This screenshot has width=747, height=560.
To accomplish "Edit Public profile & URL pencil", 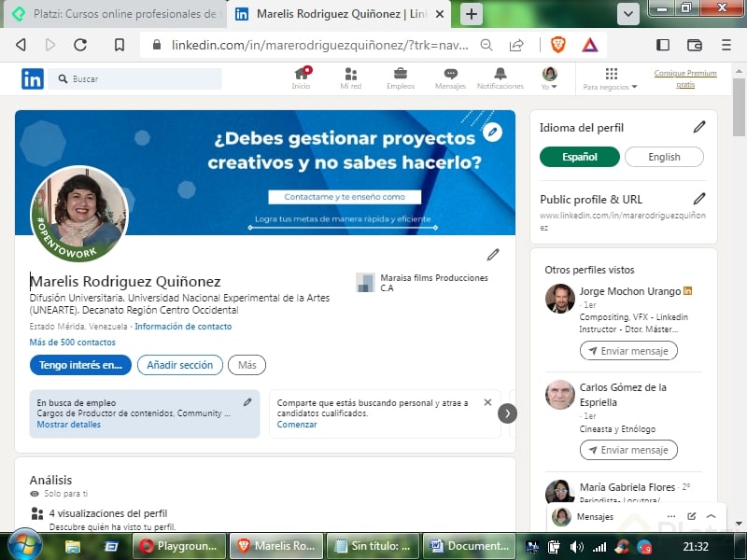I will 698,199.
